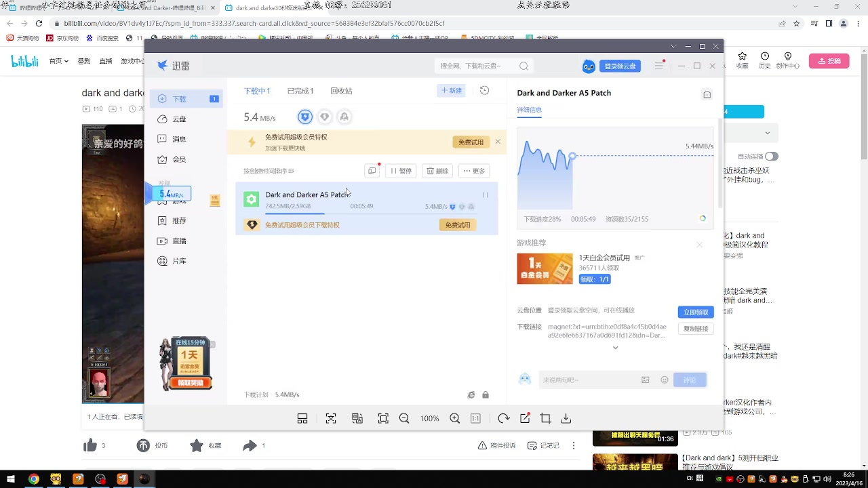Close the yellow trial banner
The width and height of the screenshot is (868, 488).
(x=498, y=142)
